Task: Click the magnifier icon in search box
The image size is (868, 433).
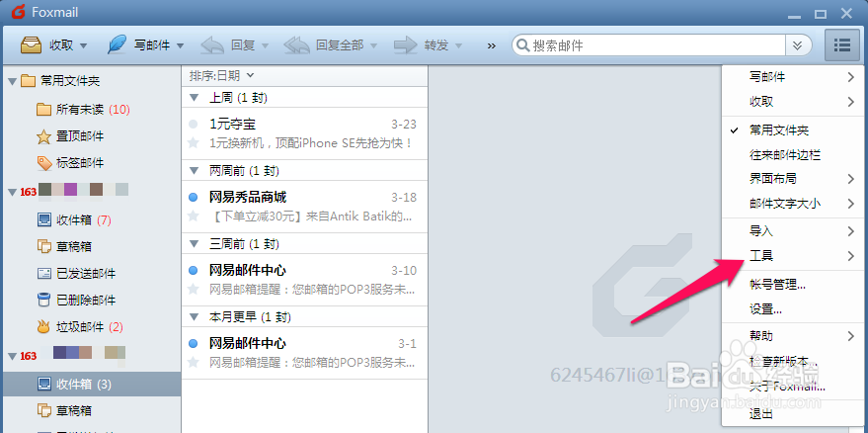Action: point(522,44)
